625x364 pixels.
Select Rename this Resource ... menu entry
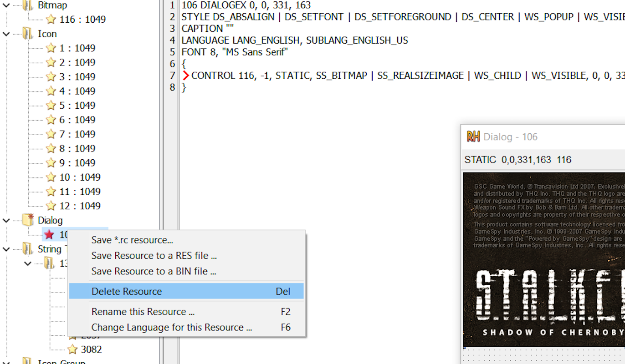point(186,312)
